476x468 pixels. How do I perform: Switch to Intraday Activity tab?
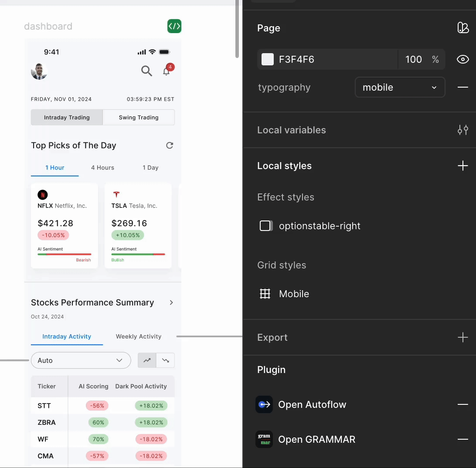[67, 336]
